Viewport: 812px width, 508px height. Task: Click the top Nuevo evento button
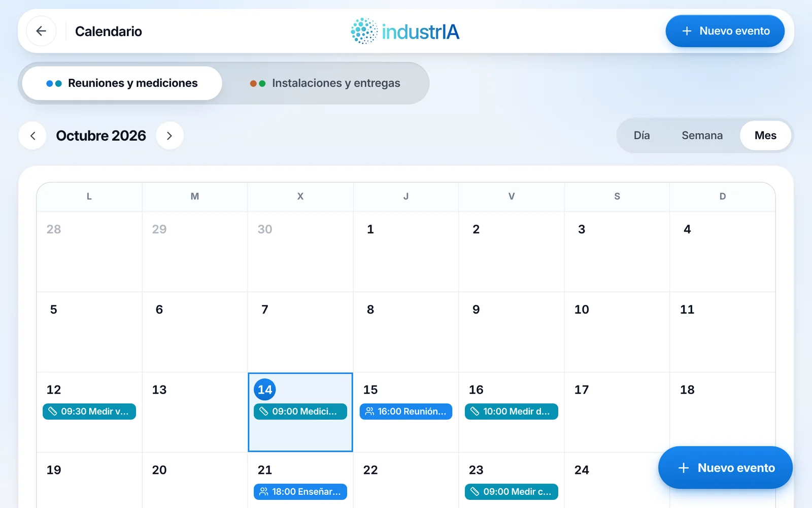click(725, 31)
